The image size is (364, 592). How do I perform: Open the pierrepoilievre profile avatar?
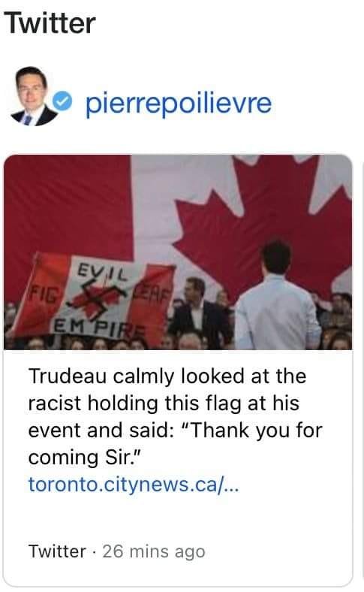coord(33,97)
